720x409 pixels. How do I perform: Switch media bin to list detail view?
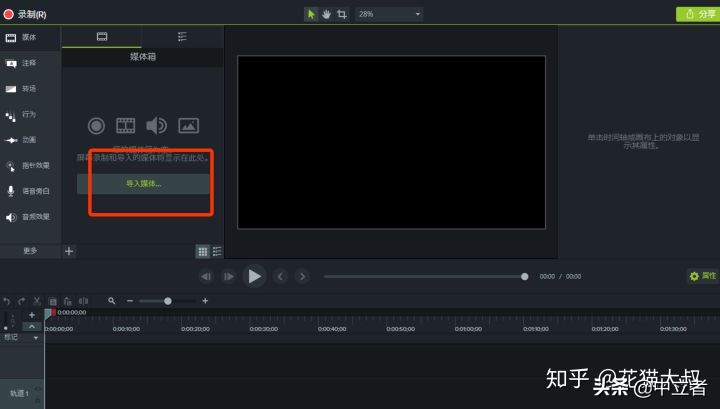217,252
